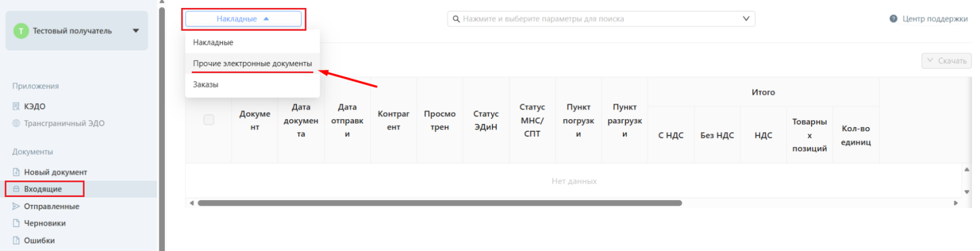Open the Входящие inbox folder

pyautogui.click(x=43, y=189)
